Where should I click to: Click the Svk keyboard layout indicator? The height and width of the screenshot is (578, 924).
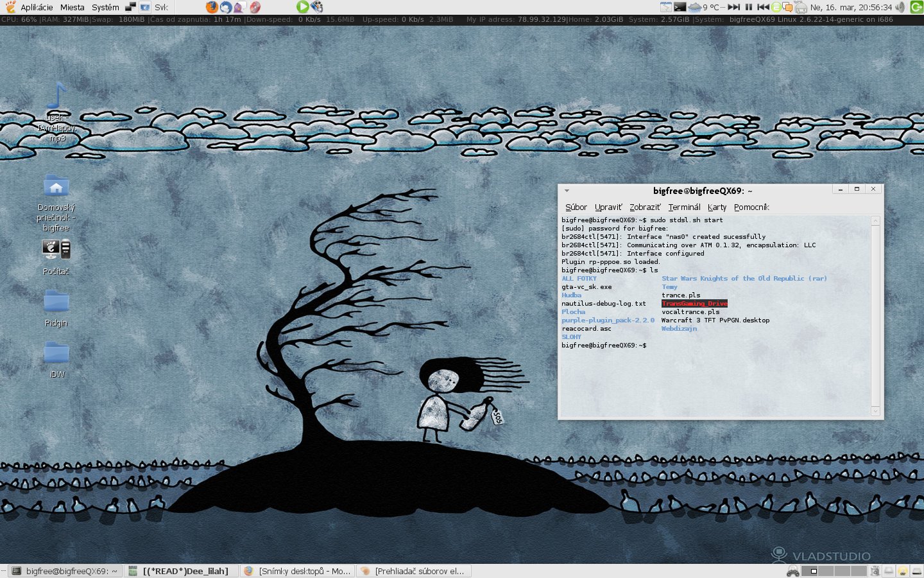(x=161, y=7)
